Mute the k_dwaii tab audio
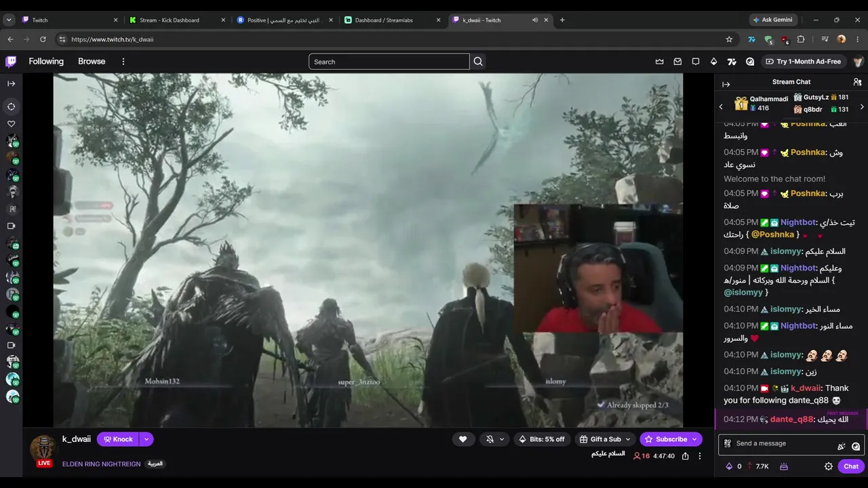 coord(534,20)
